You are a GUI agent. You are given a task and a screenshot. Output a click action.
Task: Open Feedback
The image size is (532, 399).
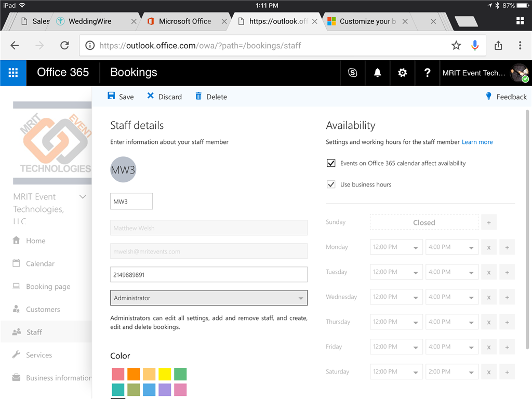tap(506, 97)
